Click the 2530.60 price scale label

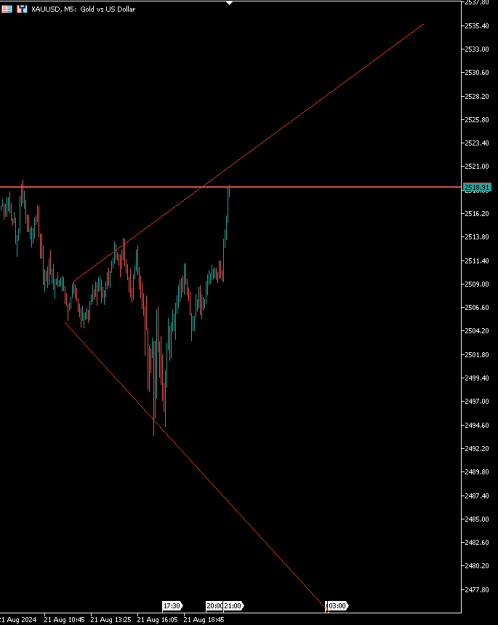(x=477, y=73)
